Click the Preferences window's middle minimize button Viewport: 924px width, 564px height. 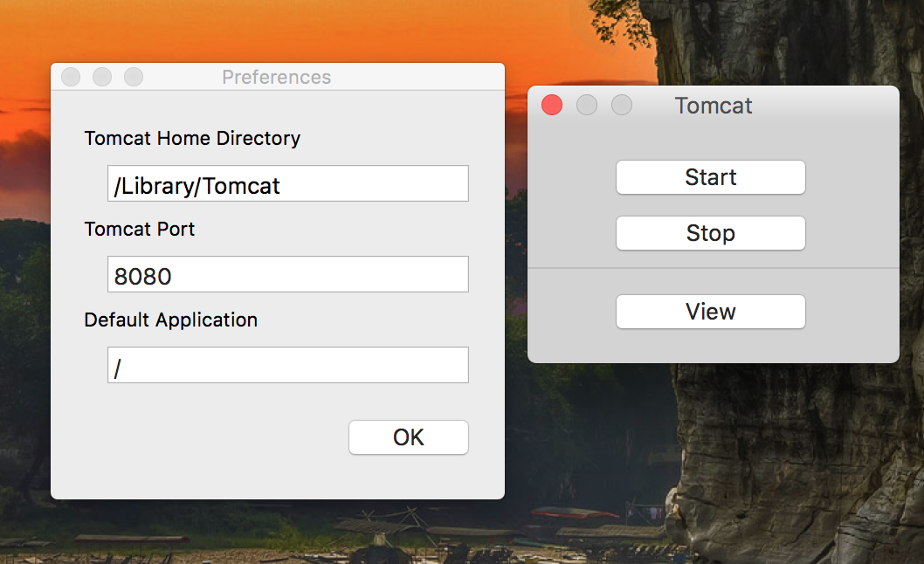(102, 77)
